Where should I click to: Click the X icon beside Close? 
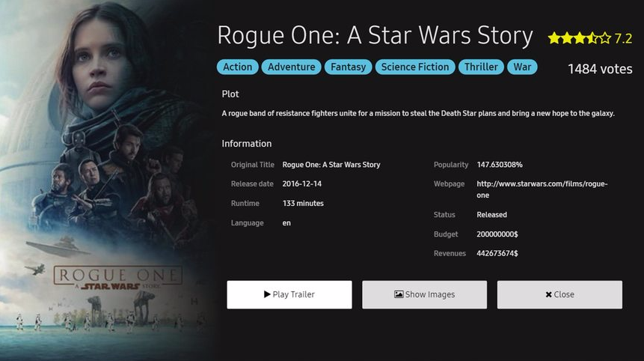(x=548, y=295)
